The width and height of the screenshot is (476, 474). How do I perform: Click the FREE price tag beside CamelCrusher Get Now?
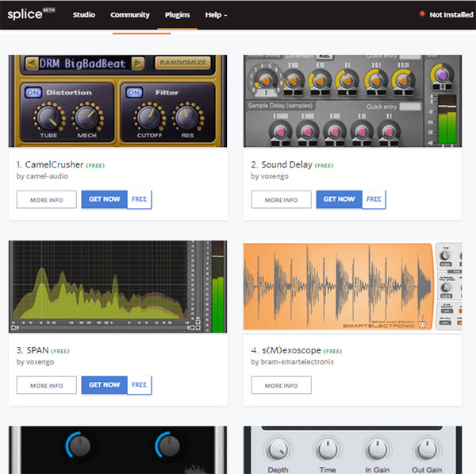coord(140,199)
